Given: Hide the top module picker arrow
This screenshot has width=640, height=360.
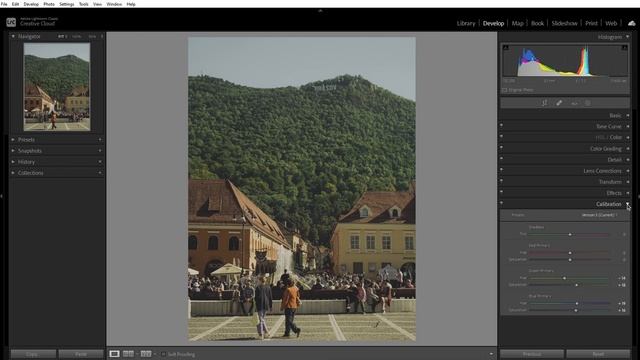Looking at the screenshot, I should tap(320, 11).
